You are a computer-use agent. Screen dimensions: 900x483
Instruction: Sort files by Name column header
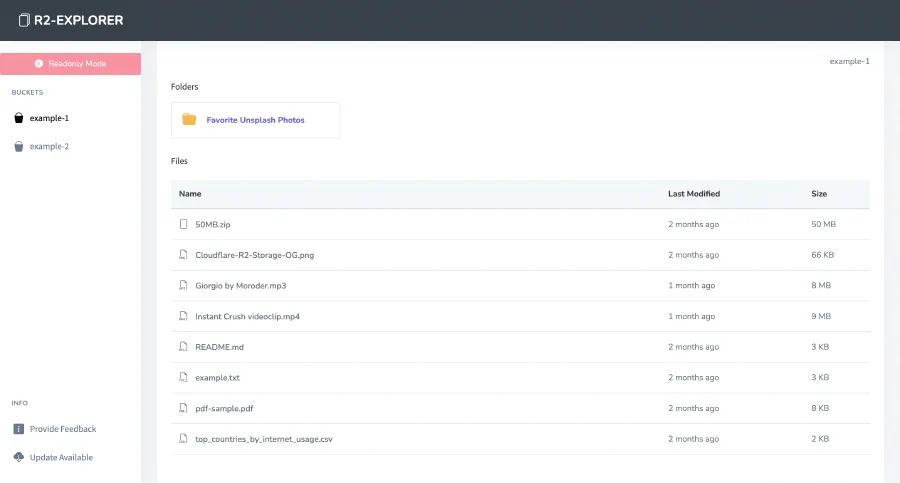(x=190, y=194)
